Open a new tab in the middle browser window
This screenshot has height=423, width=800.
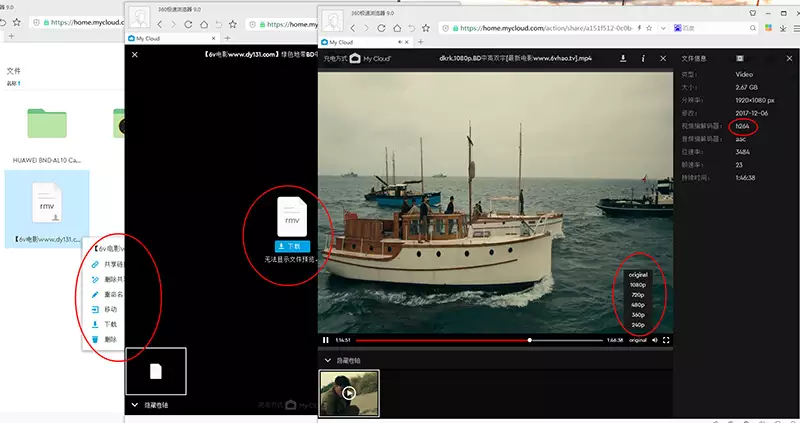coord(227,38)
